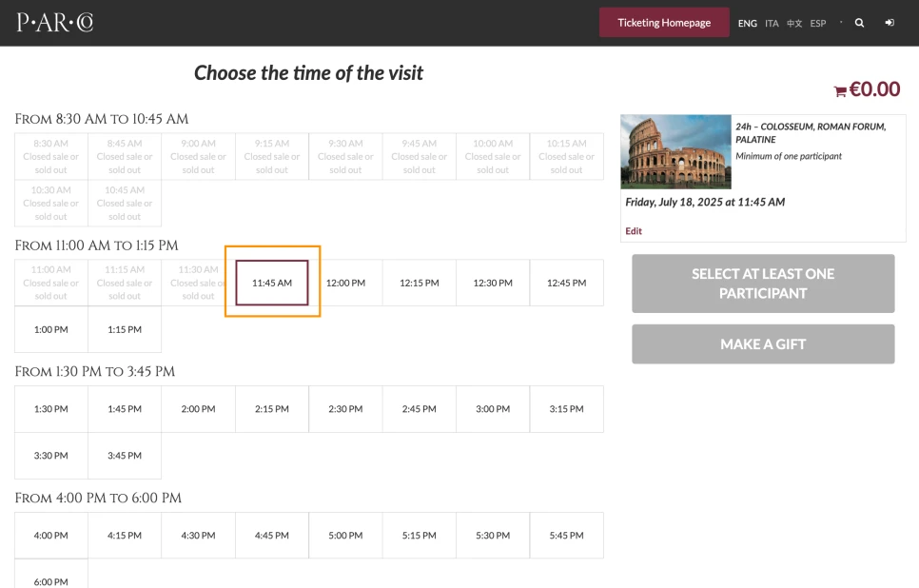Select the 5:00 PM time slot

click(345, 536)
